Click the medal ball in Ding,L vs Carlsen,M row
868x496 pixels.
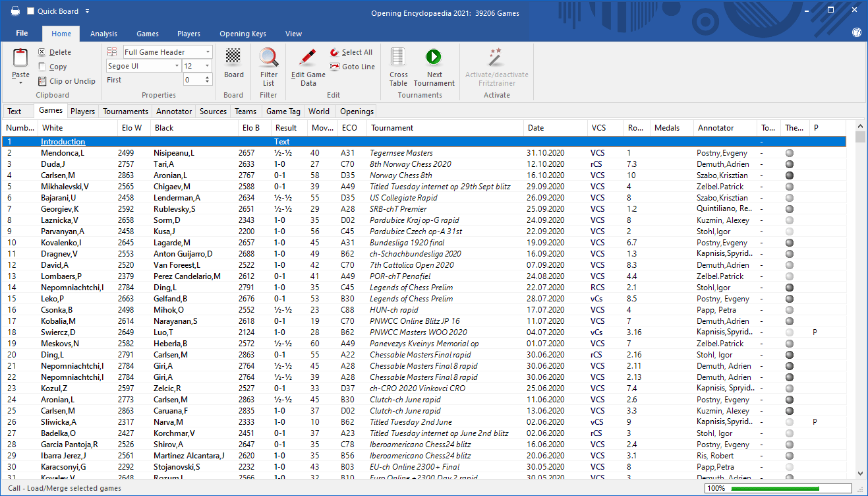point(790,355)
